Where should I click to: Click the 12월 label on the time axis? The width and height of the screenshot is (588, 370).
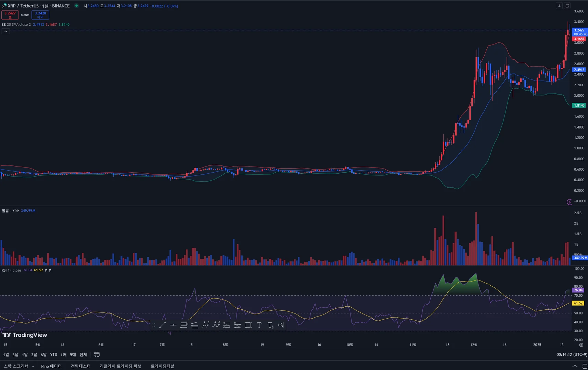pyautogui.click(x=474, y=345)
